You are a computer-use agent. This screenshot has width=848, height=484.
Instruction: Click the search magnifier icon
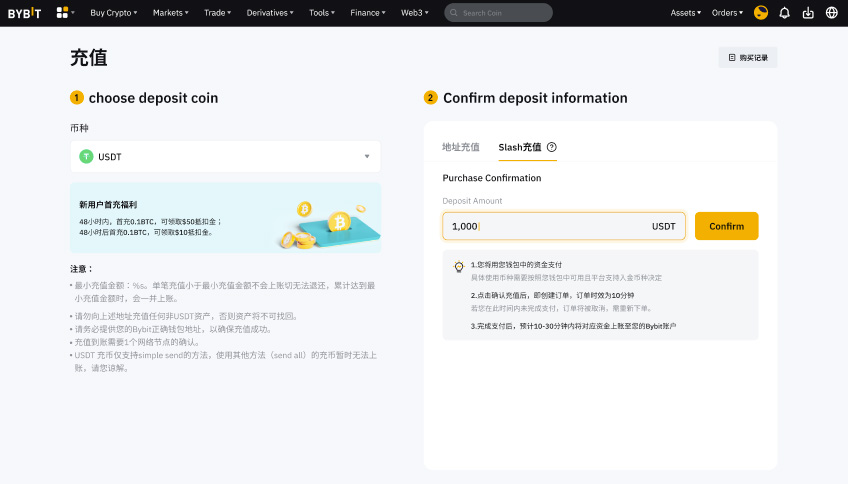(x=454, y=12)
